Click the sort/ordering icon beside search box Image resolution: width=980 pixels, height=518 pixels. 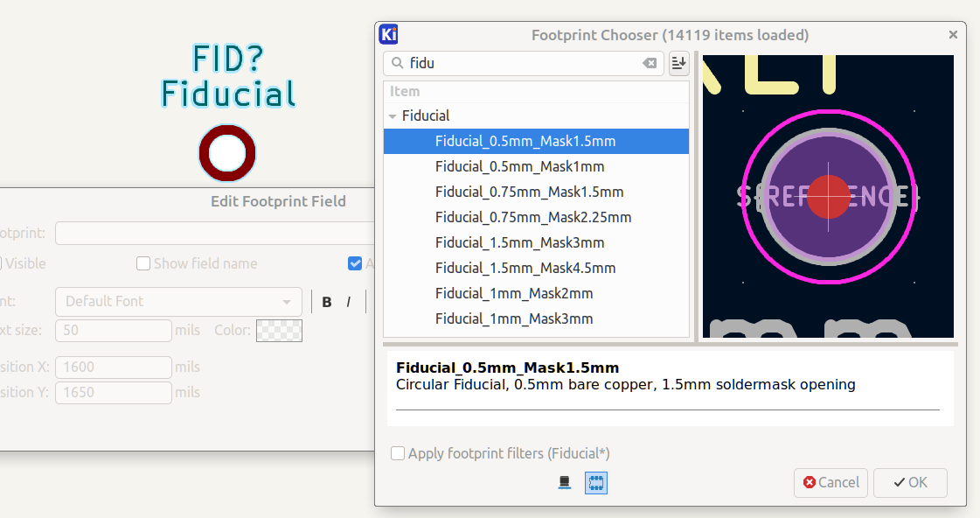[x=679, y=63]
